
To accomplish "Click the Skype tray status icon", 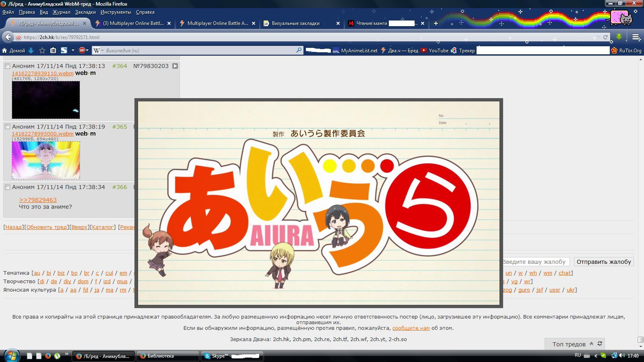I will 603,355.
